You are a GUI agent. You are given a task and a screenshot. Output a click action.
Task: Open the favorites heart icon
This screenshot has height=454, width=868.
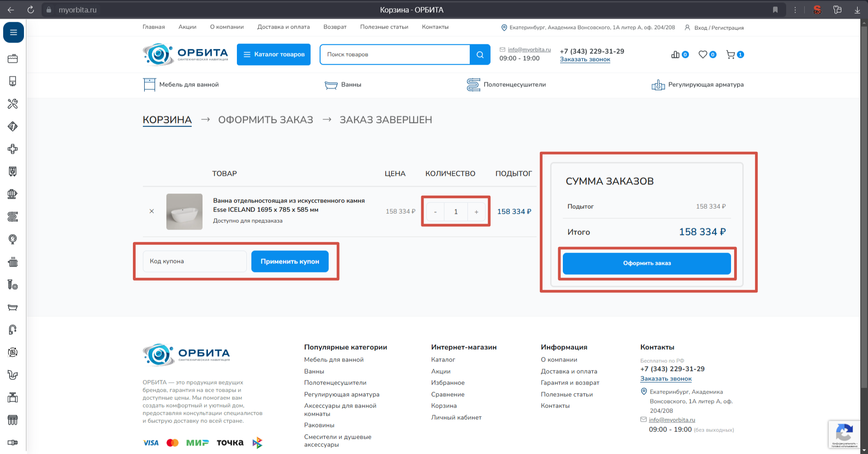pos(703,55)
